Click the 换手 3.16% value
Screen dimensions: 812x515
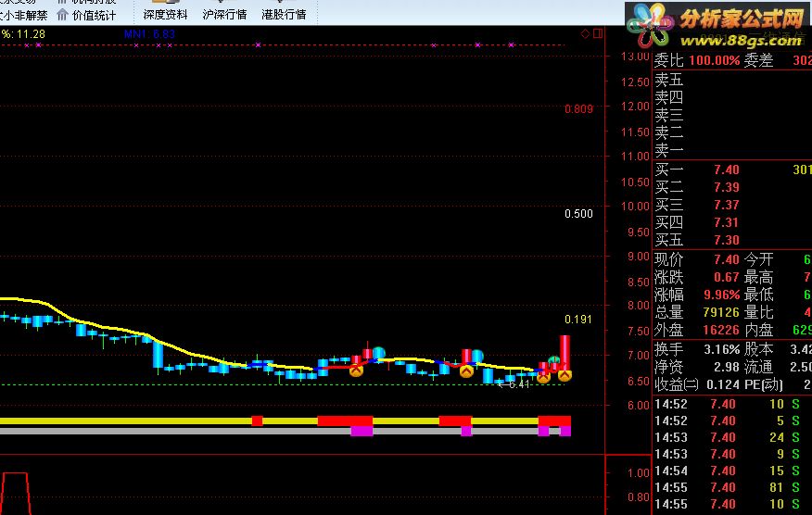721,349
